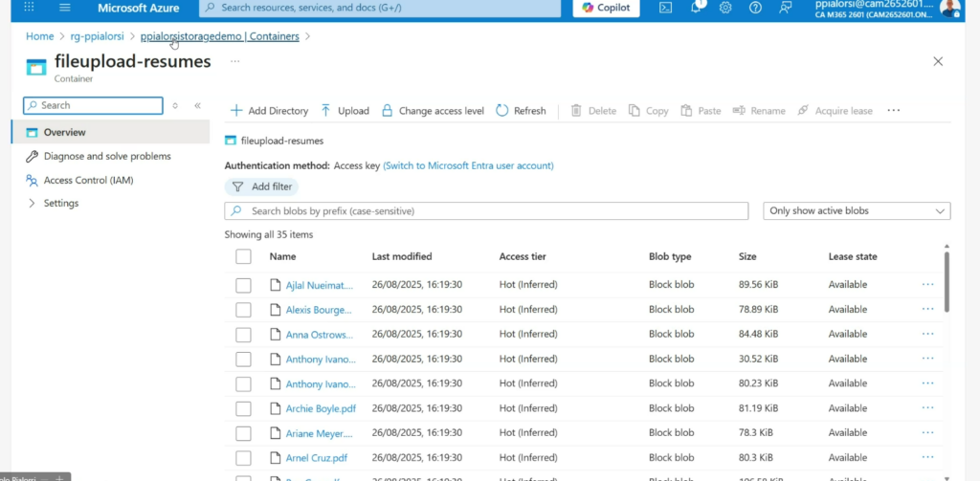Click Refresh in the container toolbar
980x481 pixels.
[521, 111]
